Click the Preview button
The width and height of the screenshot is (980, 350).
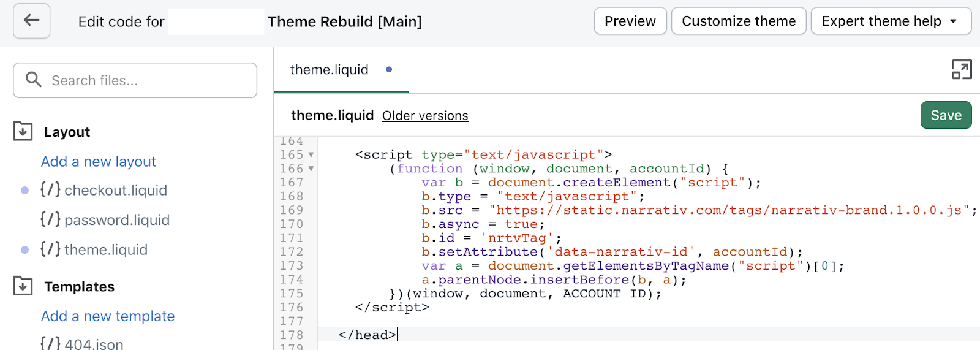[630, 21]
